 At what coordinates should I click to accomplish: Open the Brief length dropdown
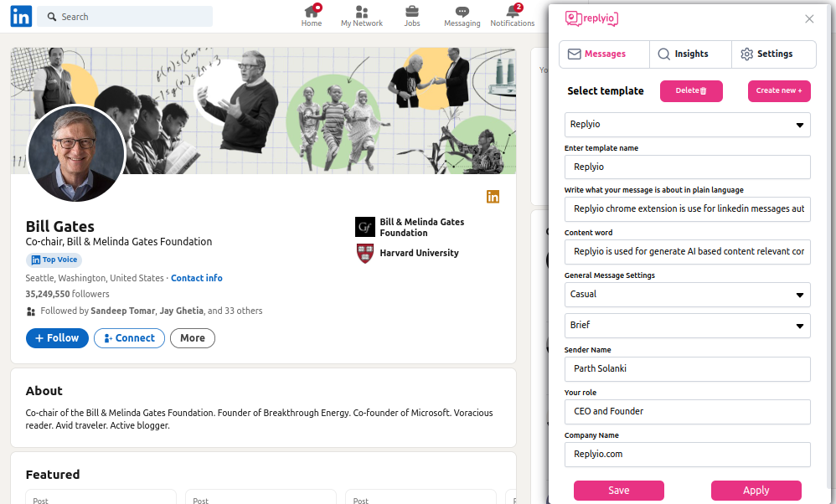click(x=688, y=326)
